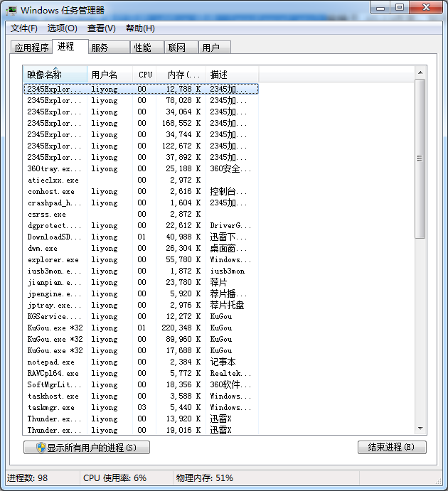Screen dimensions: 448x491
Task: Open the 文件(F) menu
Action: coord(23,28)
